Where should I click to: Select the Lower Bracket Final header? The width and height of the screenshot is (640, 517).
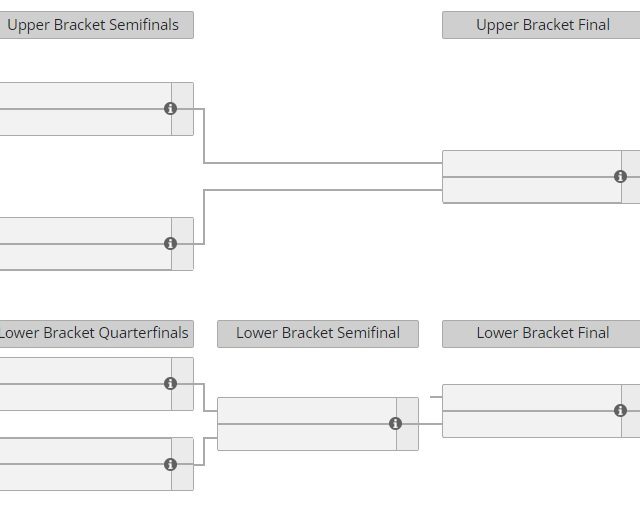click(x=542, y=333)
